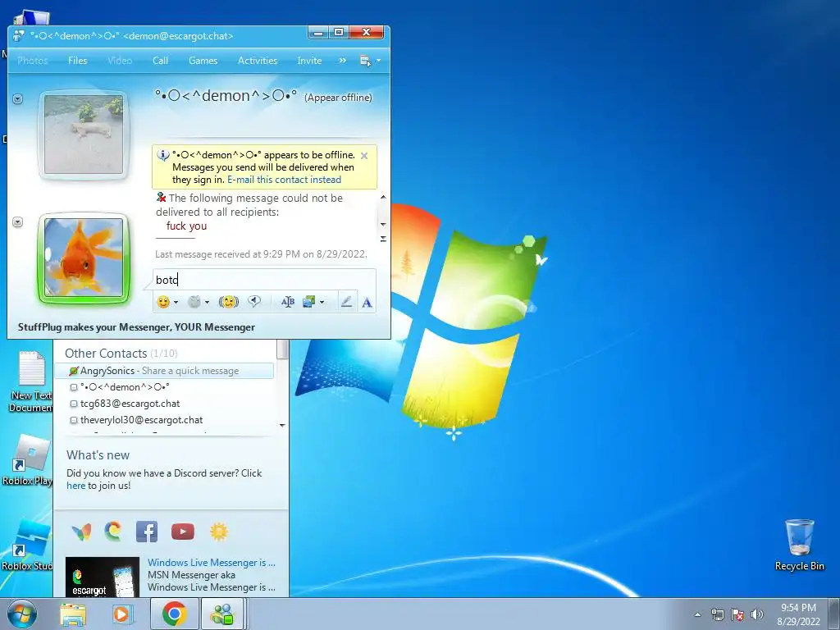Switch to handwriting pen mode
Image resolution: width=840 pixels, height=630 pixels.
tap(346, 302)
